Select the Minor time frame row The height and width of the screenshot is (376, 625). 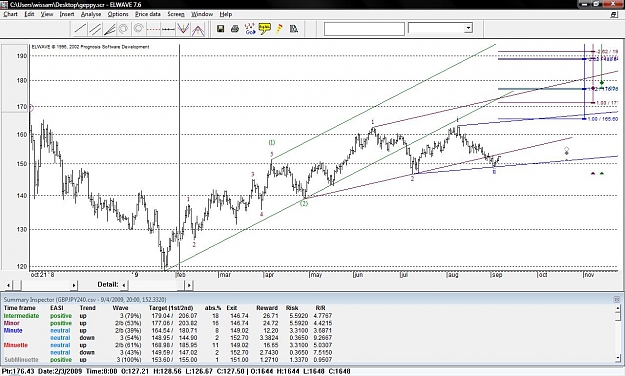point(168,323)
